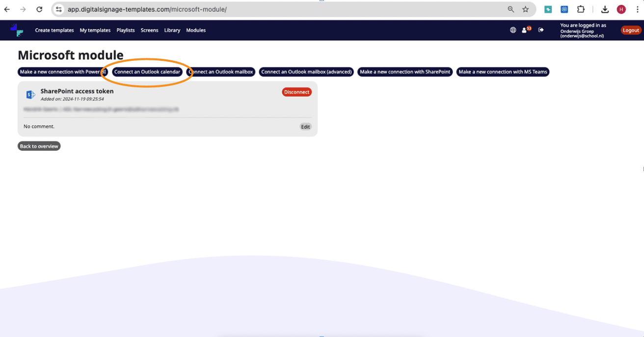Open My templates in the navbar
644x337 pixels.
point(95,30)
